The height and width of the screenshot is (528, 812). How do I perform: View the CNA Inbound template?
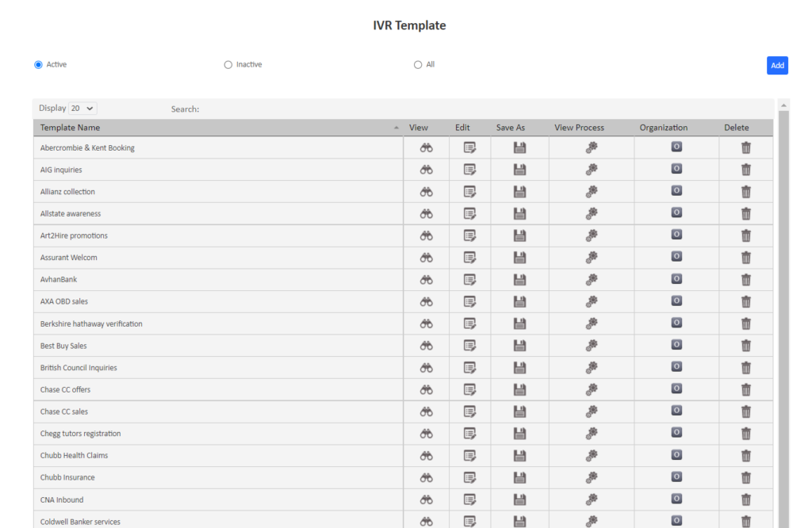pos(427,499)
